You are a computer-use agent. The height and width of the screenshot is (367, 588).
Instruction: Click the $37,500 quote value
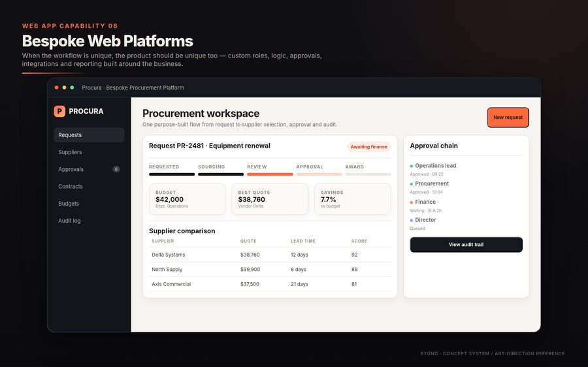click(x=250, y=284)
